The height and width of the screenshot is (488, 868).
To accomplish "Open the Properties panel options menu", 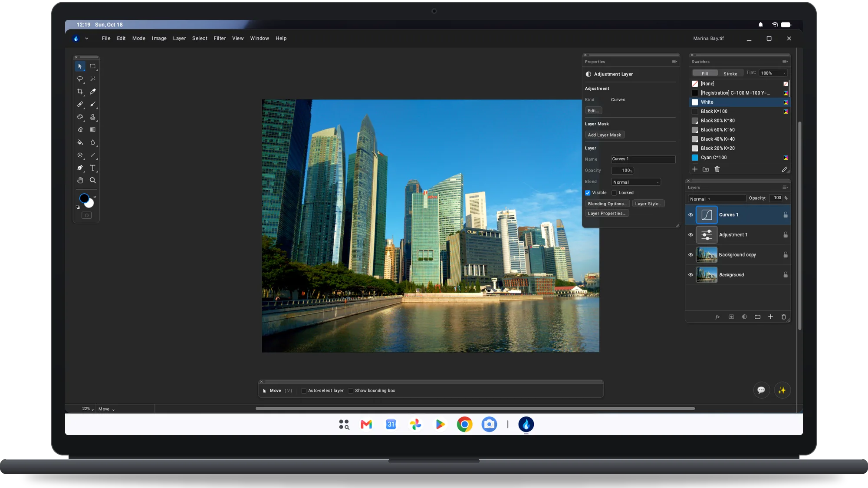I will tap(674, 62).
